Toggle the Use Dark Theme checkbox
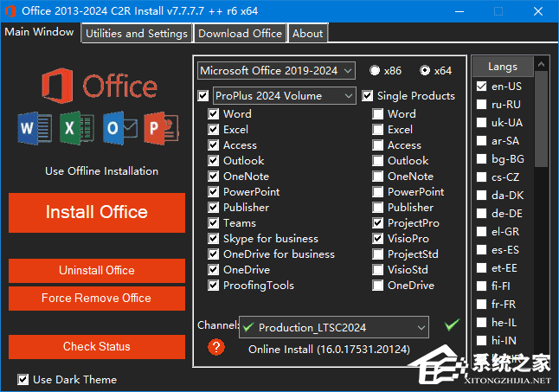Screen dimensions: 559x392 point(23,380)
